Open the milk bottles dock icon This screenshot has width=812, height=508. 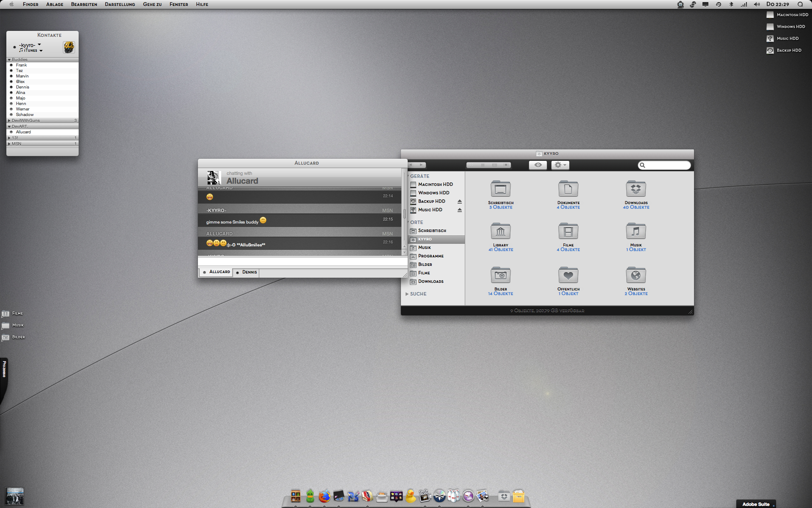pos(454,496)
